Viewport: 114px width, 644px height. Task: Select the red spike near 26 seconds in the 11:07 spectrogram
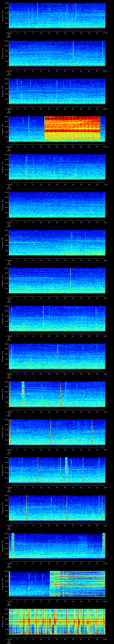[x=51, y=432]
